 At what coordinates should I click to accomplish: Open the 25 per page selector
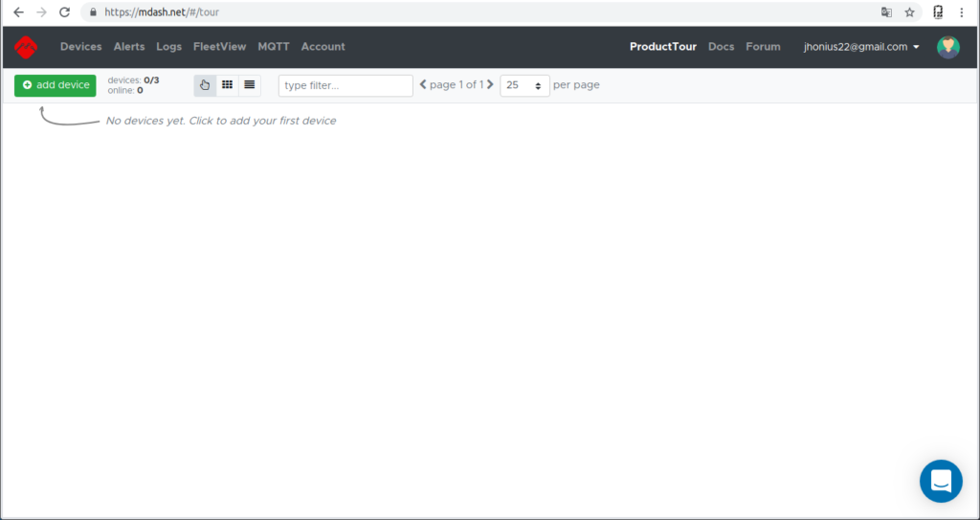click(524, 86)
